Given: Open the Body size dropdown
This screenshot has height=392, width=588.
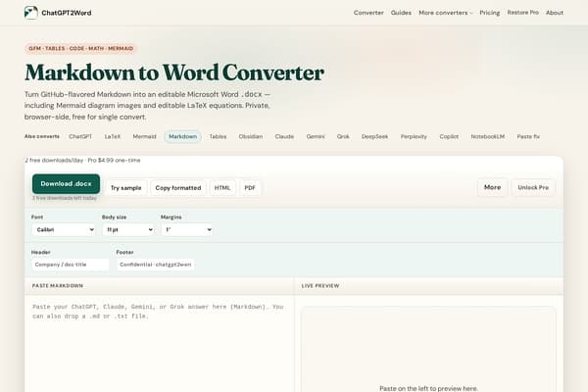Looking at the screenshot, I should tap(128, 229).
